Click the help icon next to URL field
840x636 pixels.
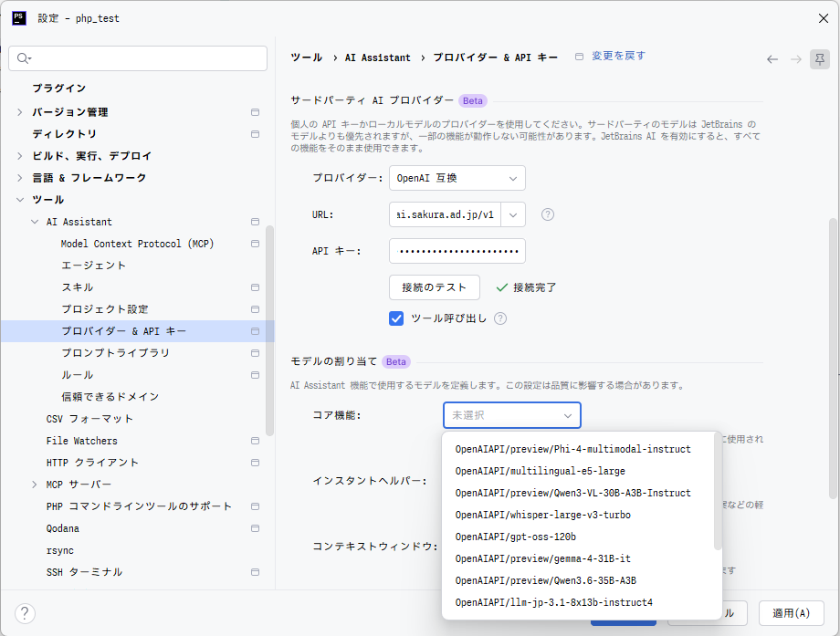pyautogui.click(x=548, y=214)
